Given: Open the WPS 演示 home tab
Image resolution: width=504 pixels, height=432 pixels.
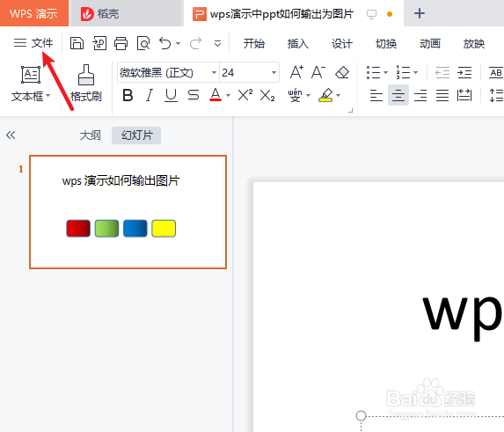Looking at the screenshot, I should click(33, 14).
